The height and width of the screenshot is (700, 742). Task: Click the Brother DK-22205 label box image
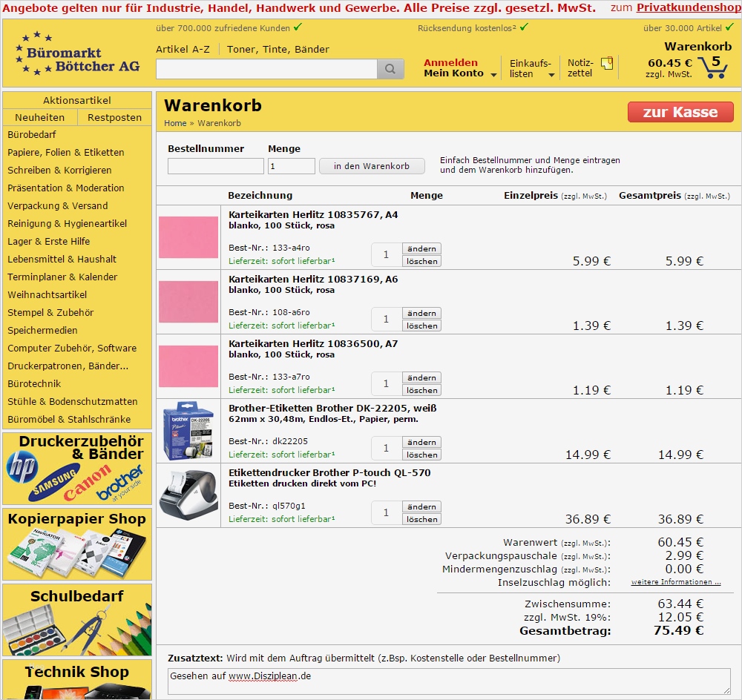click(188, 430)
